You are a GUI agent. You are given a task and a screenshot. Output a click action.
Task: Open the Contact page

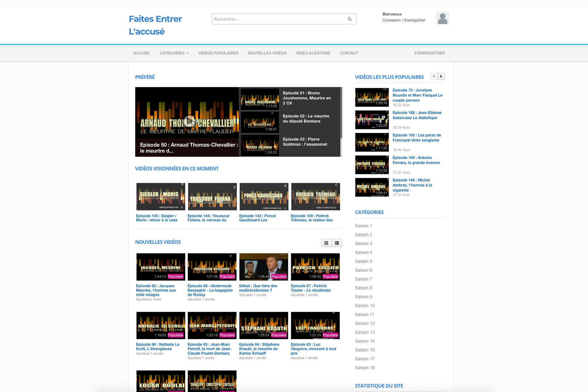coord(349,53)
